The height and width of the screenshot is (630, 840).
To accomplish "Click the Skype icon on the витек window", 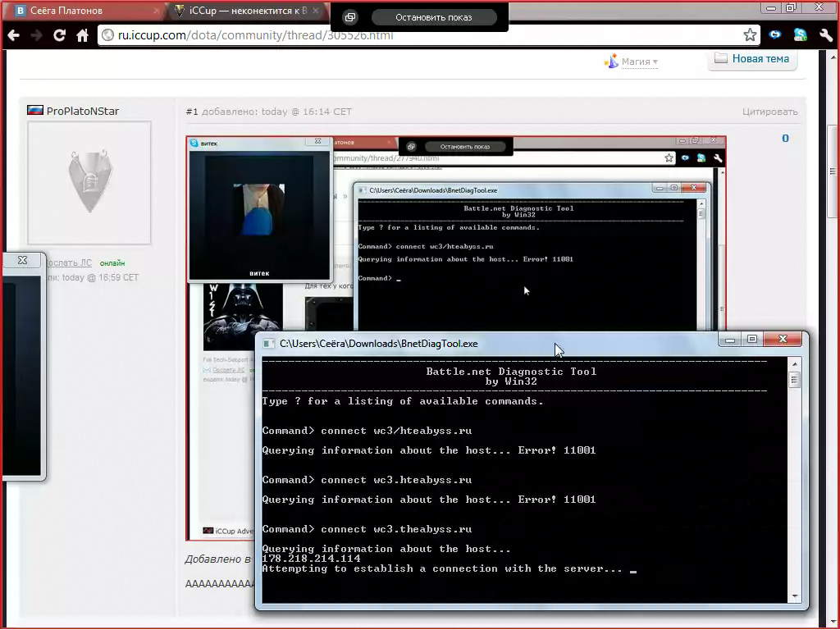I will tap(194, 143).
